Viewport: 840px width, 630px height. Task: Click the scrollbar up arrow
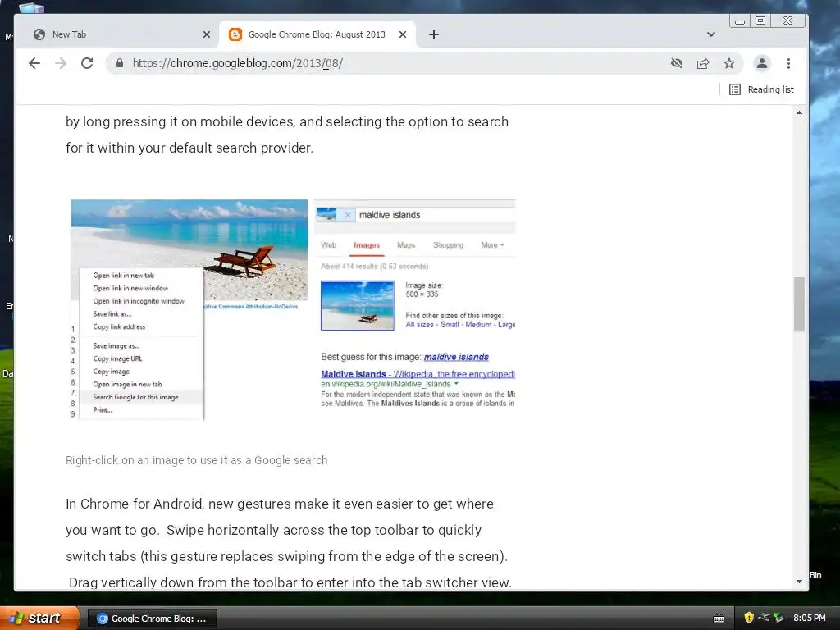pos(799,112)
